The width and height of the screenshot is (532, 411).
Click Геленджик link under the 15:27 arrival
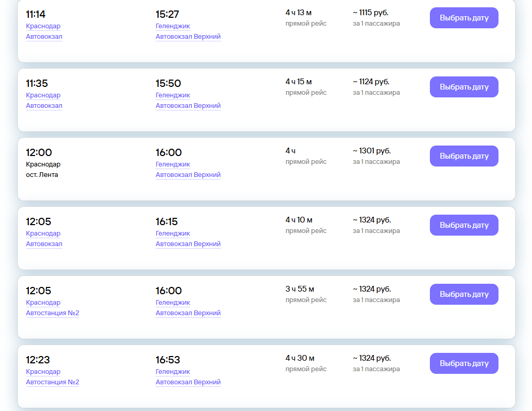pos(173,26)
